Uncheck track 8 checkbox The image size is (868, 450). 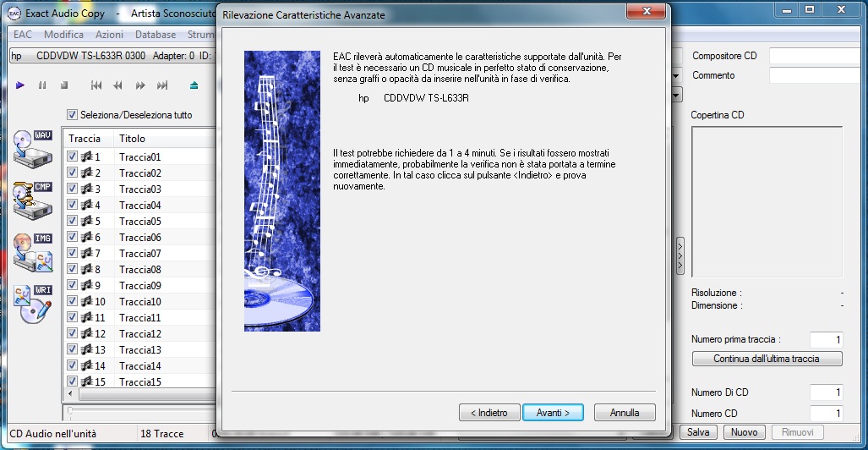[x=72, y=269]
